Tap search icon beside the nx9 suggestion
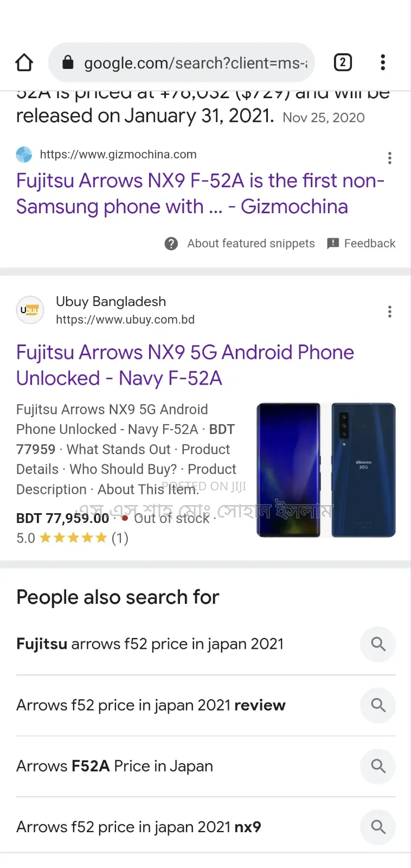Screen dimensions: 411x868 coord(378,827)
